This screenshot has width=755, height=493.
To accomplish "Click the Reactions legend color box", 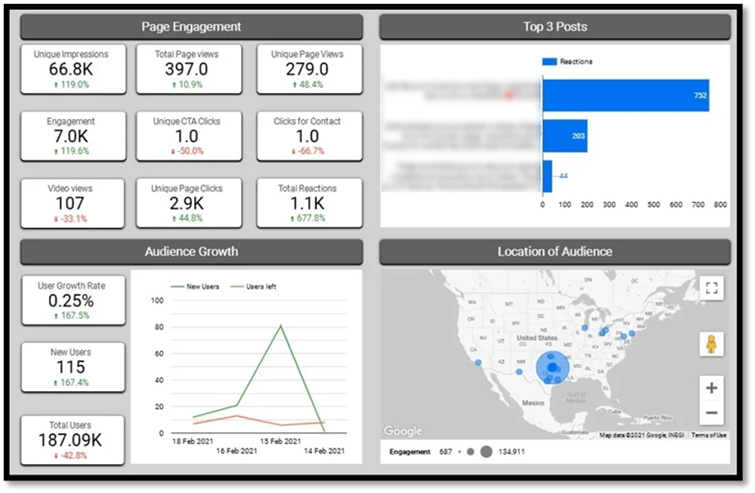I will point(549,62).
